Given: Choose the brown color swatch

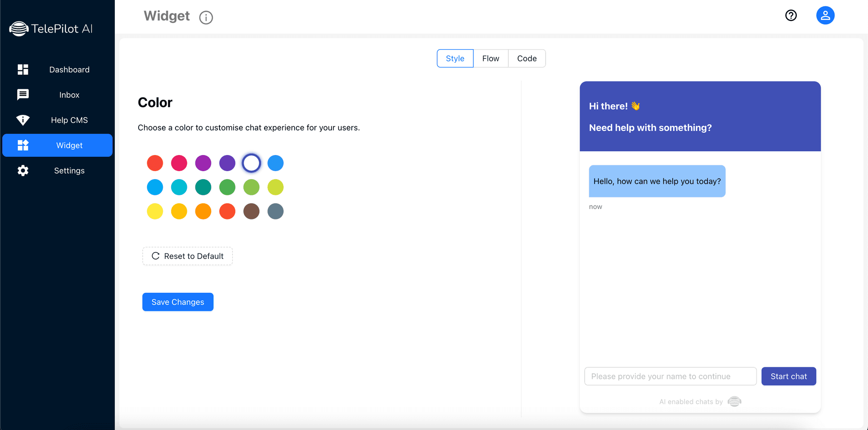Looking at the screenshot, I should click(251, 211).
